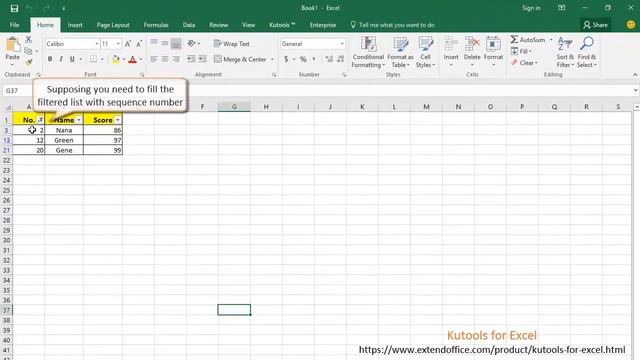
Task: Click the Middle Align icon
Action: [x=165, y=43]
